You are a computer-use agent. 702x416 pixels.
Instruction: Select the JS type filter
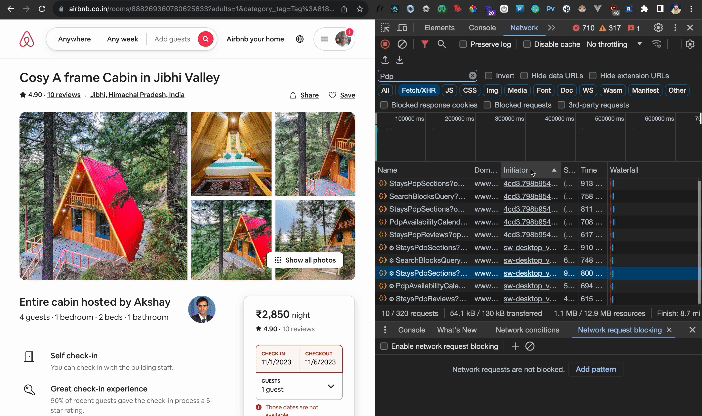pyautogui.click(x=449, y=90)
